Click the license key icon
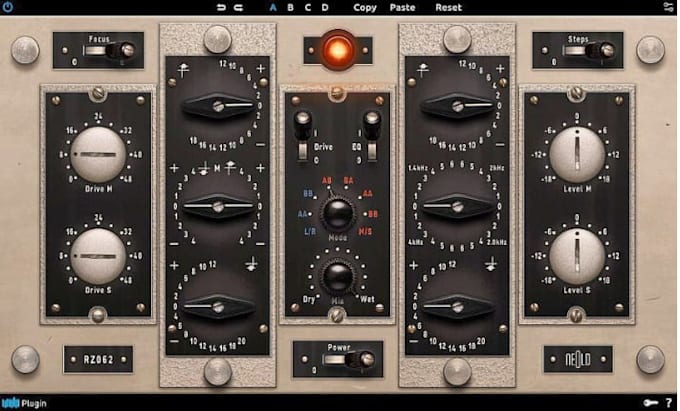 651,403
